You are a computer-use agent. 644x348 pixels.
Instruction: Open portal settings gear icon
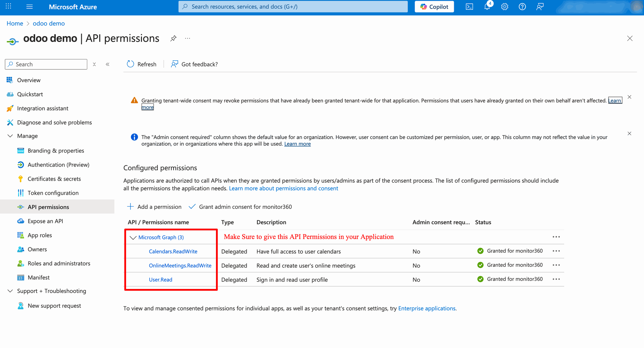504,7
